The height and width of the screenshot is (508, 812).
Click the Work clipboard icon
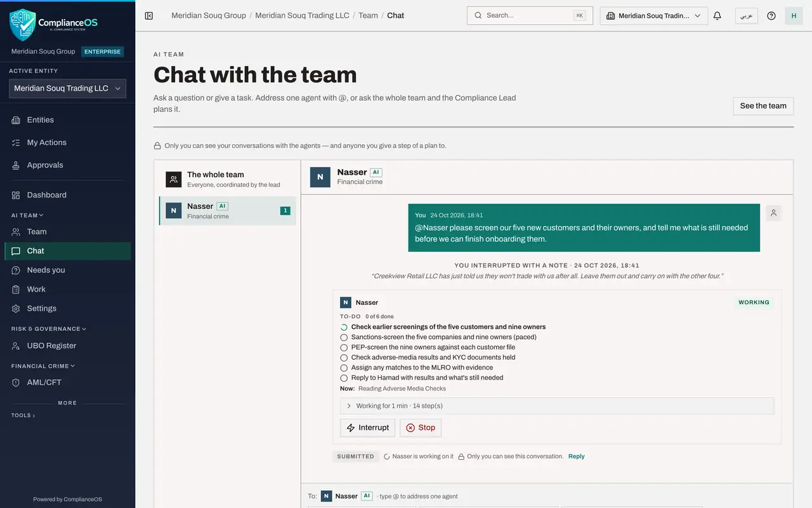pos(16,289)
